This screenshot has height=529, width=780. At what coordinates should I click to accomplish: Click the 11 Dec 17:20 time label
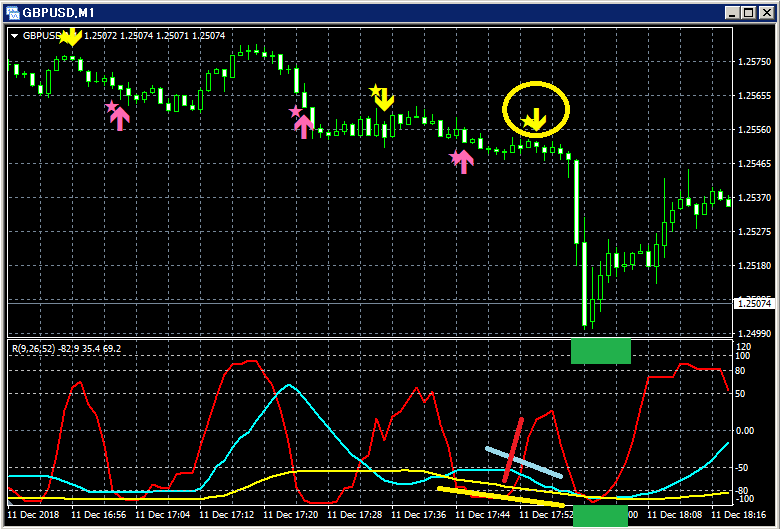click(x=291, y=514)
